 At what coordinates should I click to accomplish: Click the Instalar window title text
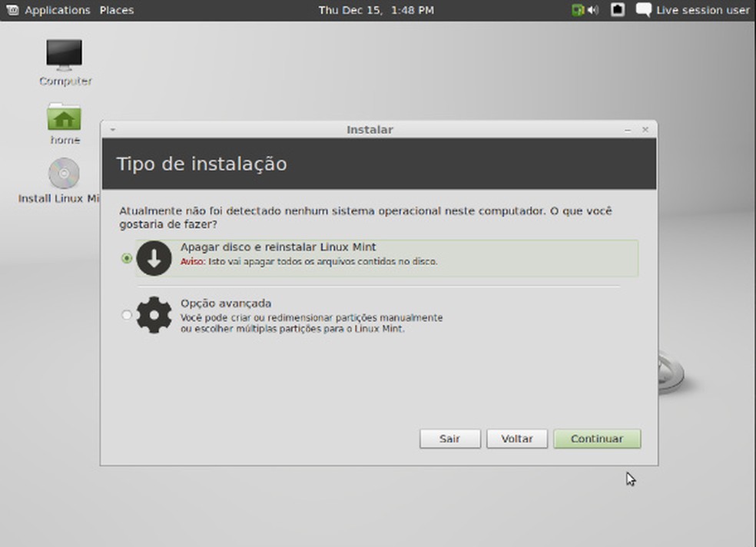click(370, 130)
